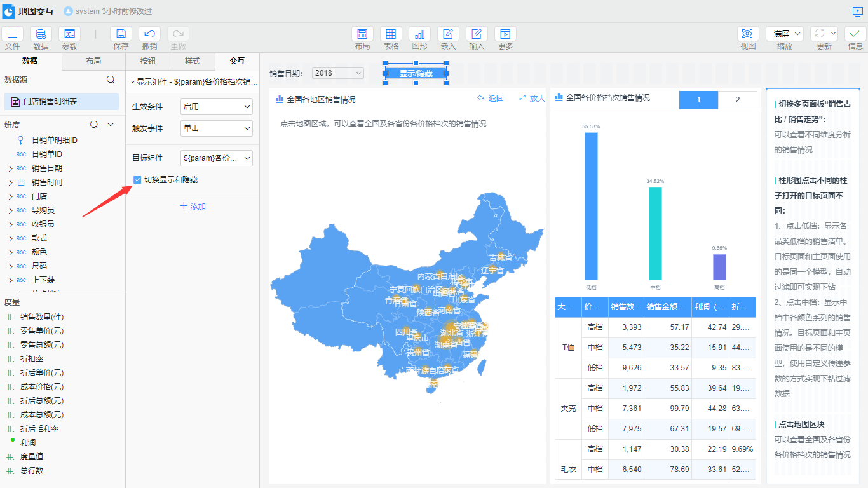Click the blue 低档 bar in chart
This screenshot has height=488, width=868.
click(x=591, y=206)
